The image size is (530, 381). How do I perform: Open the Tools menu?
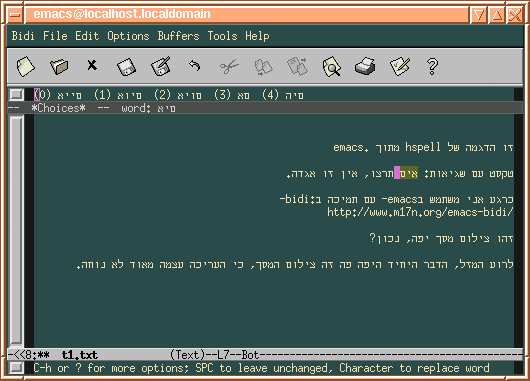tap(222, 36)
